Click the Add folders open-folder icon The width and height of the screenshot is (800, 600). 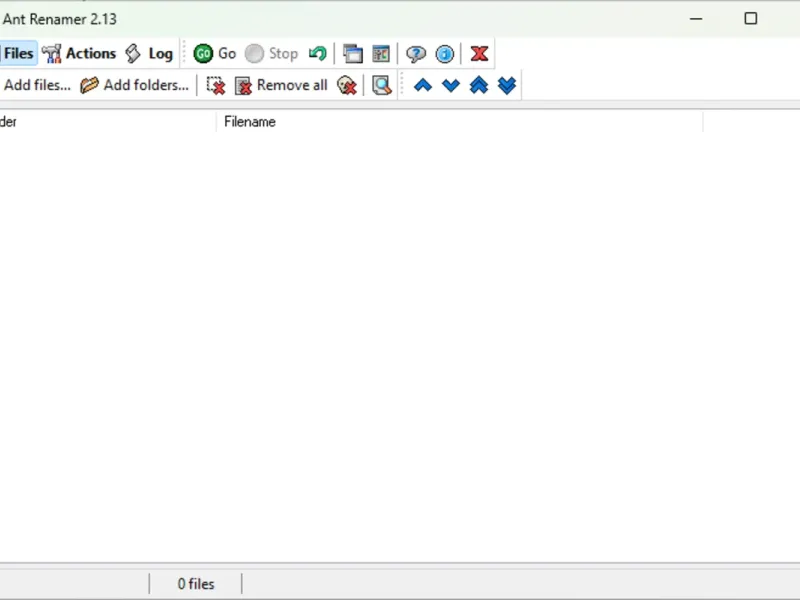(89, 85)
